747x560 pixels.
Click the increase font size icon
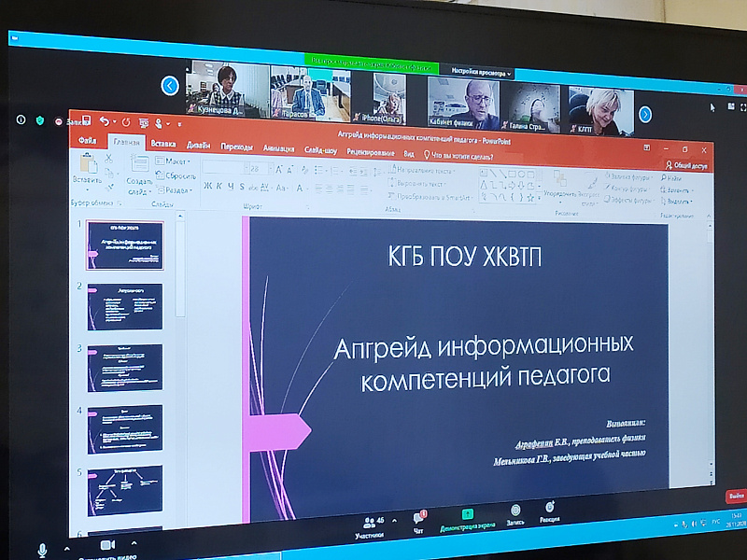(278, 170)
